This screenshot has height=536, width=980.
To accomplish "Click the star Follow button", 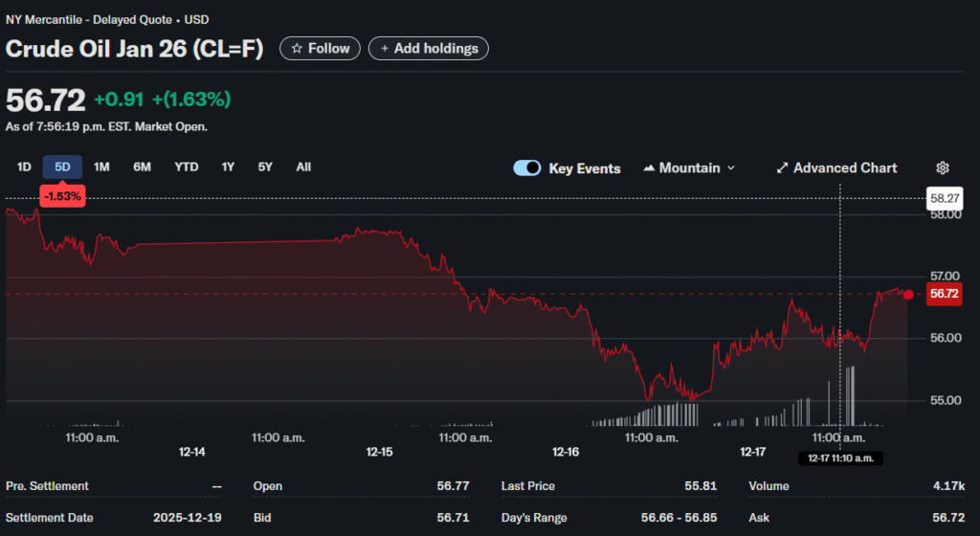I will point(320,49).
